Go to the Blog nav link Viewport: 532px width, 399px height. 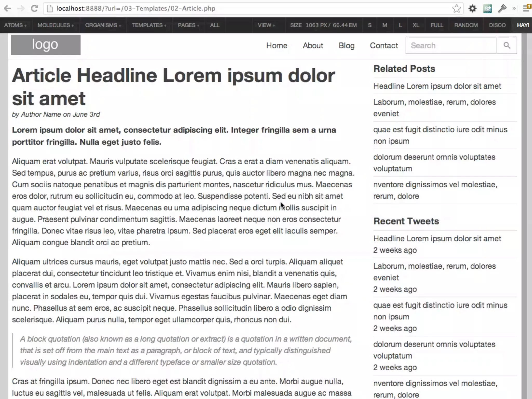pyautogui.click(x=346, y=46)
